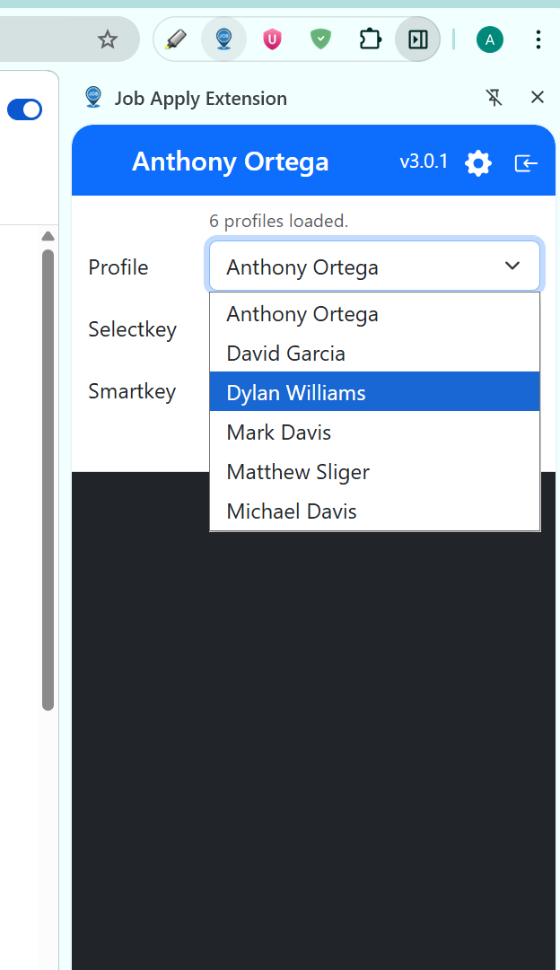The width and height of the screenshot is (560, 970).
Task: Click the uBlock Origin extension icon
Action: tap(272, 39)
